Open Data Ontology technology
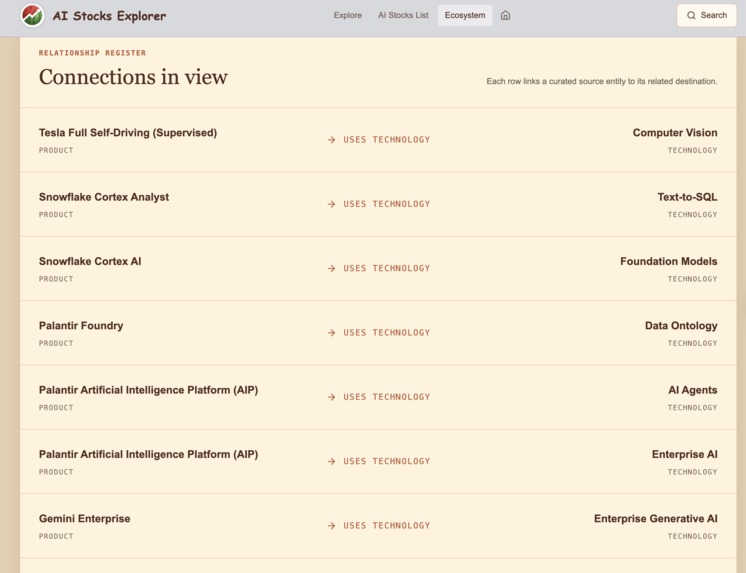This screenshot has width=746, height=573. [x=681, y=326]
